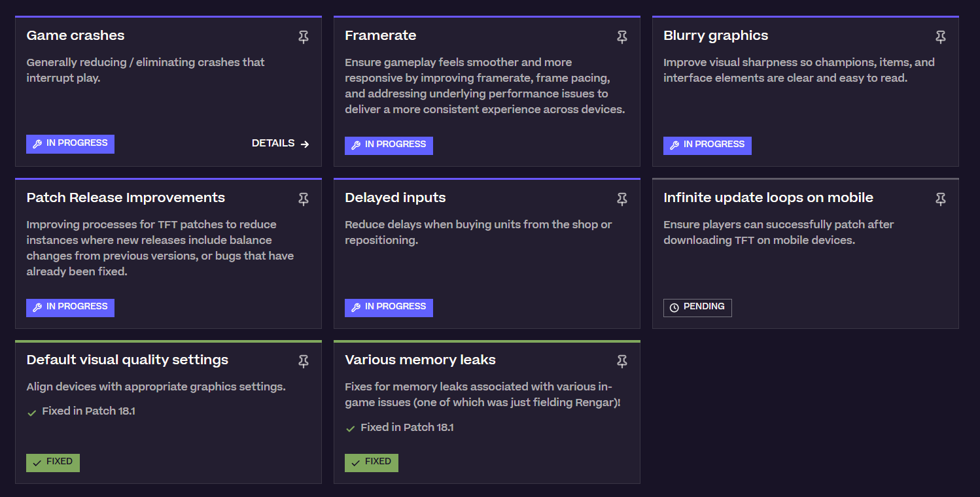Click the Game crashes description text
Image resolution: width=980 pixels, height=497 pixels.
point(145,70)
